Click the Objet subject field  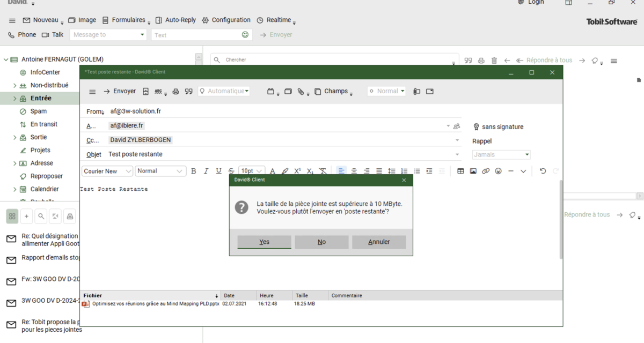281,154
